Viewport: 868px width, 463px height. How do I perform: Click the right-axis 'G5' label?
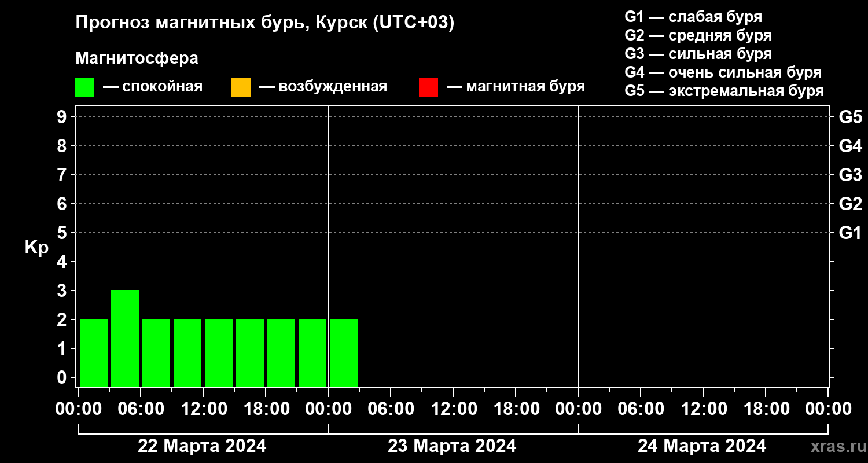(x=851, y=117)
